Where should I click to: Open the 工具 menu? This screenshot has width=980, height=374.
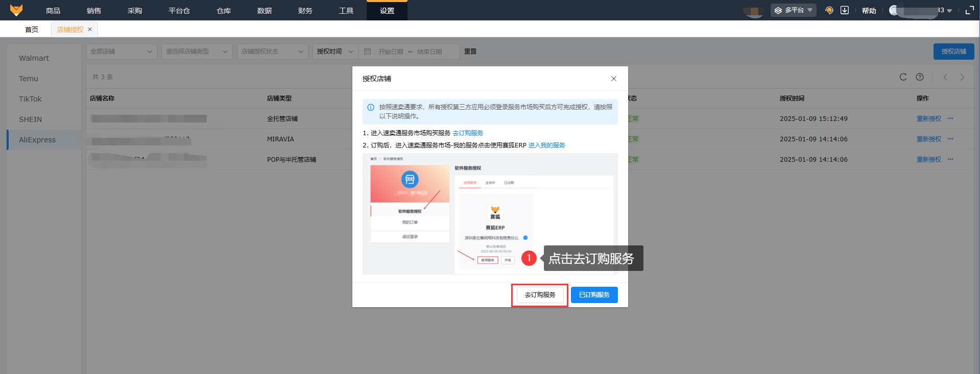click(x=346, y=11)
